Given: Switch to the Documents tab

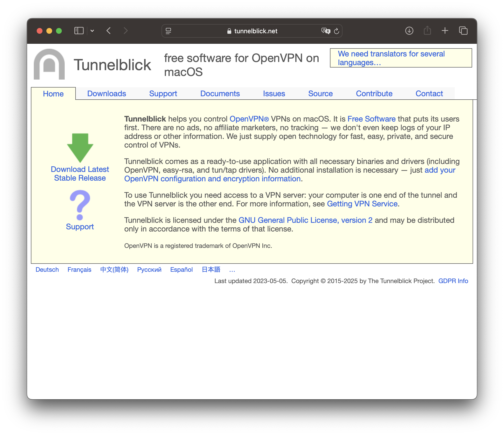Looking at the screenshot, I should click(x=220, y=94).
